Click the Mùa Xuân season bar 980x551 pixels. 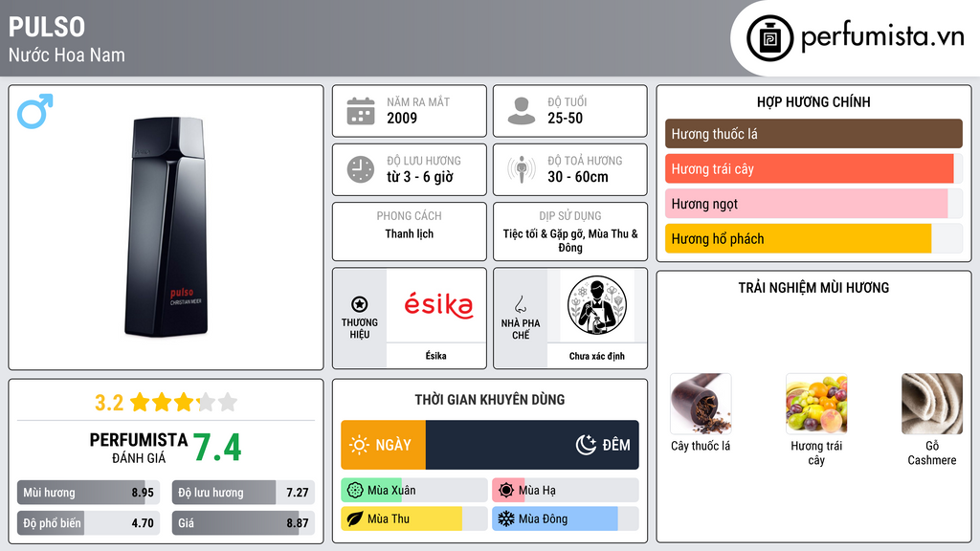point(414,491)
